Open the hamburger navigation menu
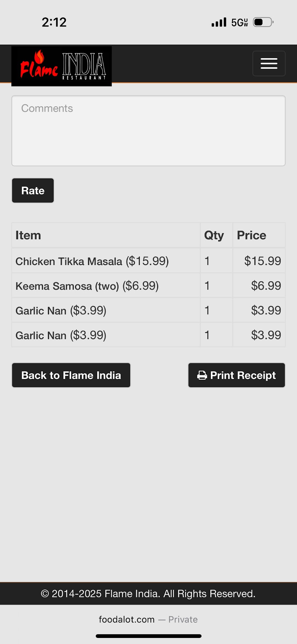The image size is (297, 644). pyautogui.click(x=269, y=63)
